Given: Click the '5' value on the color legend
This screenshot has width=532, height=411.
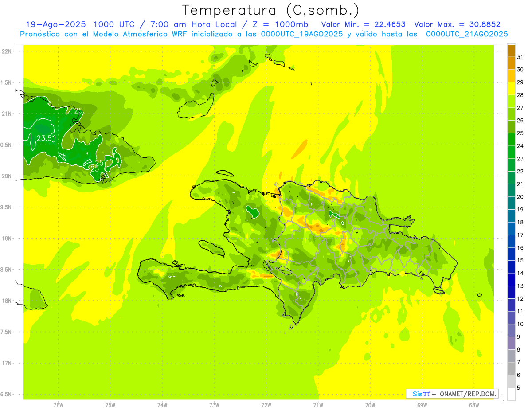Looking at the screenshot, I should coord(519,388).
